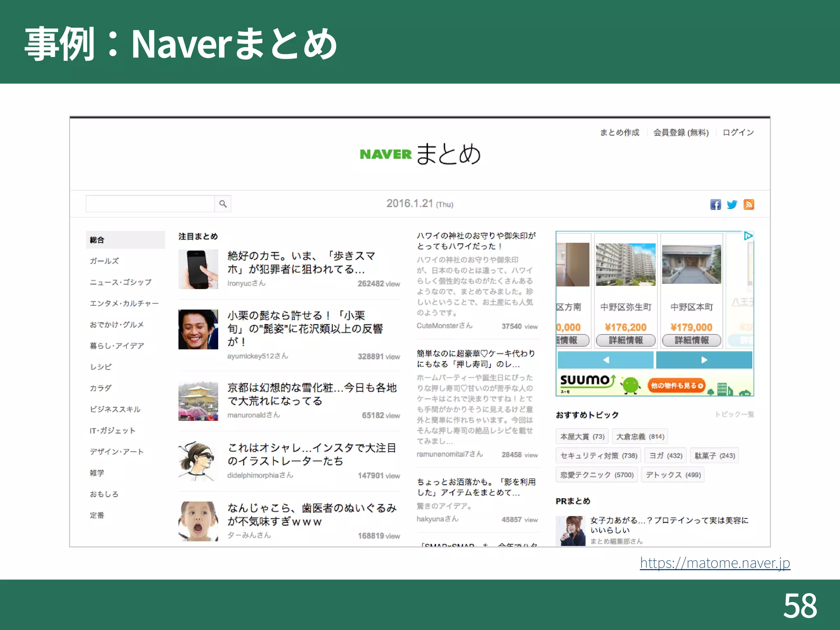Click the SUUMO ad previous arrow
The width and height of the screenshot is (840, 630).
pos(605,360)
